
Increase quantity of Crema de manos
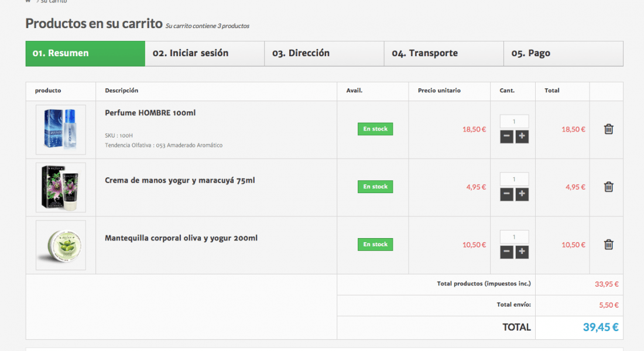[522, 194]
